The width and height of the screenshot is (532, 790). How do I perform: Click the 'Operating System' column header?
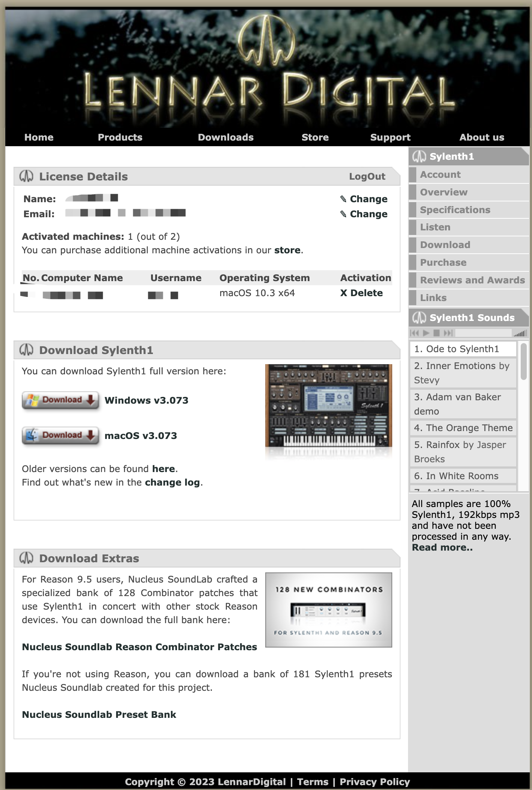(x=264, y=278)
